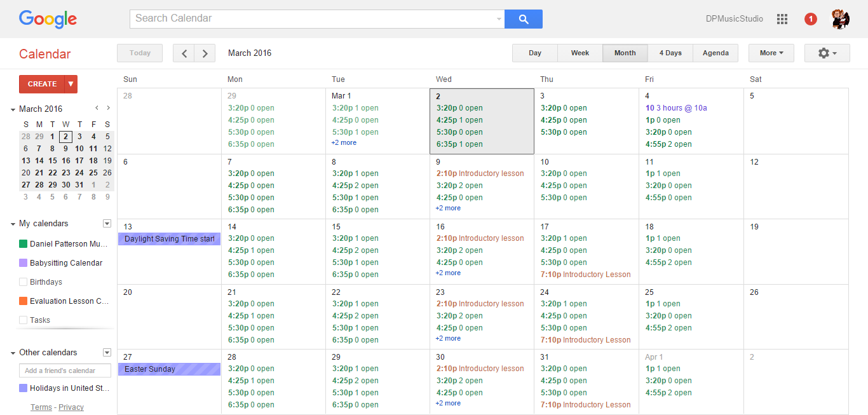This screenshot has width=868, height=415.
Task: Show +2 more events on March 16
Action: click(x=448, y=273)
